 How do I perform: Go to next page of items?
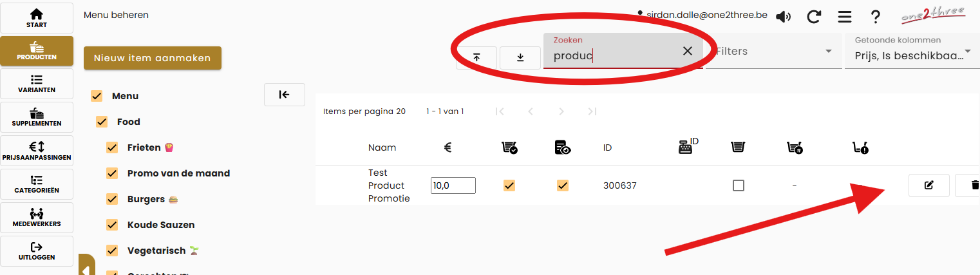(561, 111)
